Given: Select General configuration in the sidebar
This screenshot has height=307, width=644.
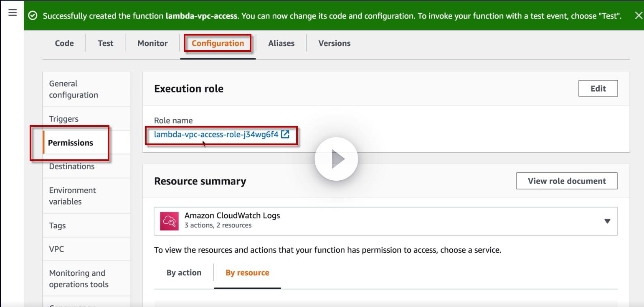Looking at the screenshot, I should tap(74, 89).
